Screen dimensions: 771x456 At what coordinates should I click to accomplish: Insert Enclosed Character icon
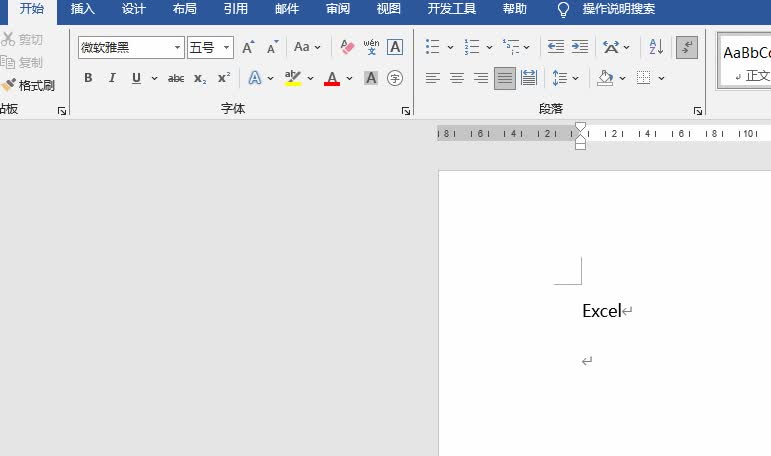(395, 78)
